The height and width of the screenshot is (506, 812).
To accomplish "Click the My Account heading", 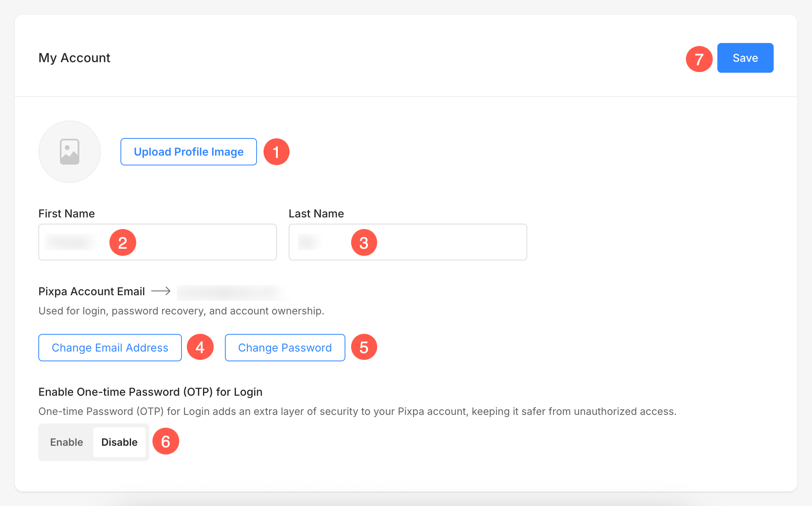I will pyautogui.click(x=74, y=58).
